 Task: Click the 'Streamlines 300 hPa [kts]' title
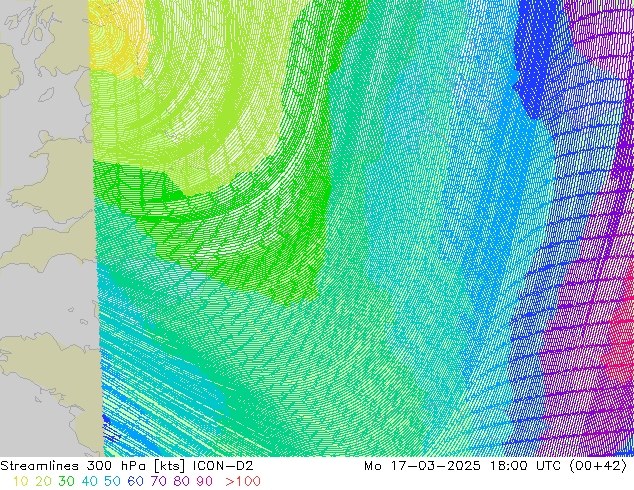pos(93,466)
